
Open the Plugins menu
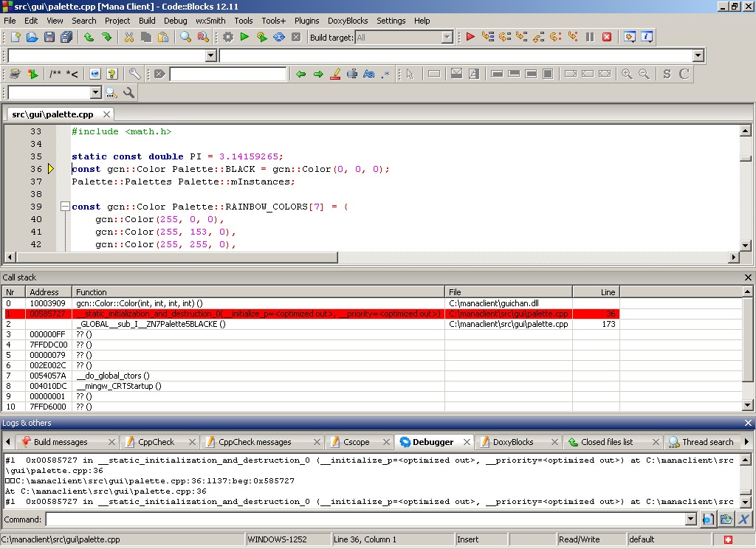click(306, 21)
